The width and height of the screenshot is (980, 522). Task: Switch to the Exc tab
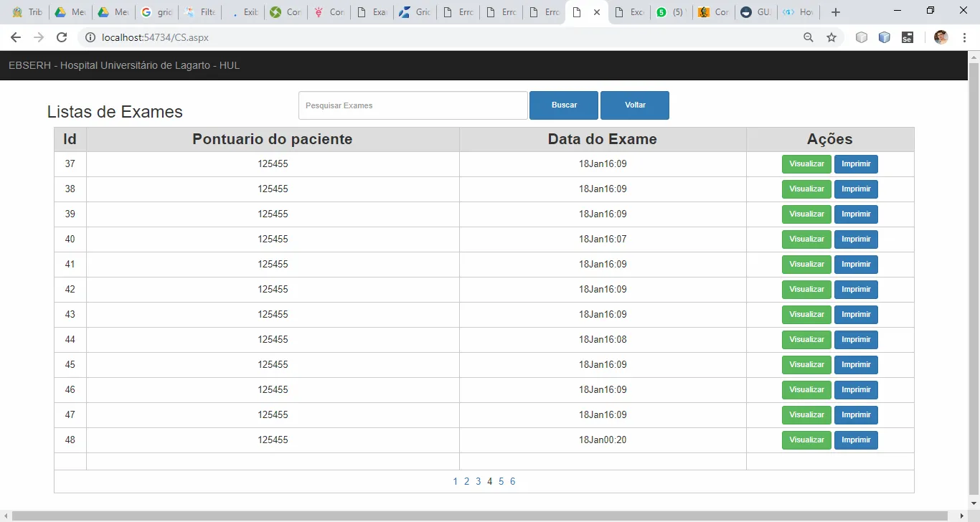coord(628,12)
